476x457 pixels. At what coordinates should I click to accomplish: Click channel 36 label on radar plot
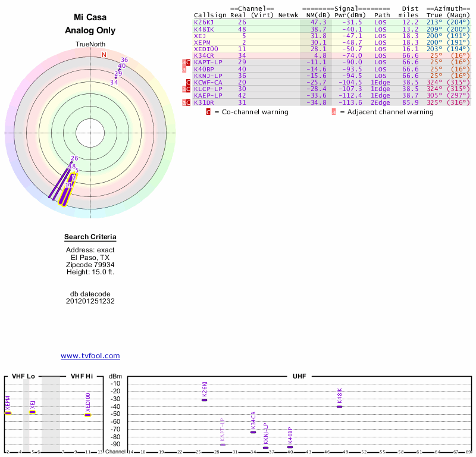pos(124,60)
